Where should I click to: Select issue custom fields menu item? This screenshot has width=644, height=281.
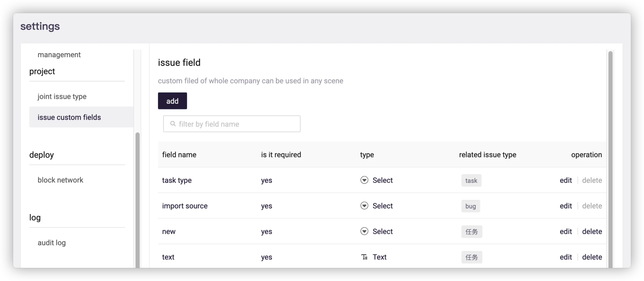(x=69, y=117)
